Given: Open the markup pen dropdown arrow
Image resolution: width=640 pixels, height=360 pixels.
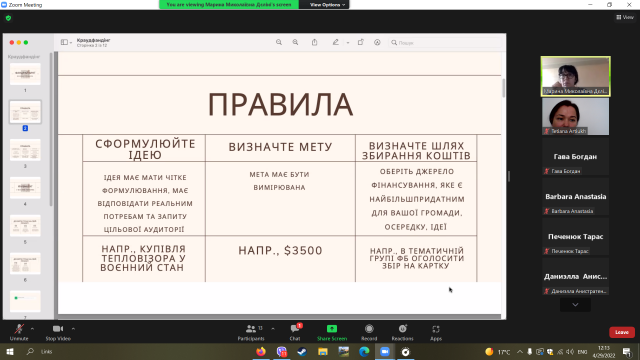Looking at the screenshot, I should [x=348, y=42].
